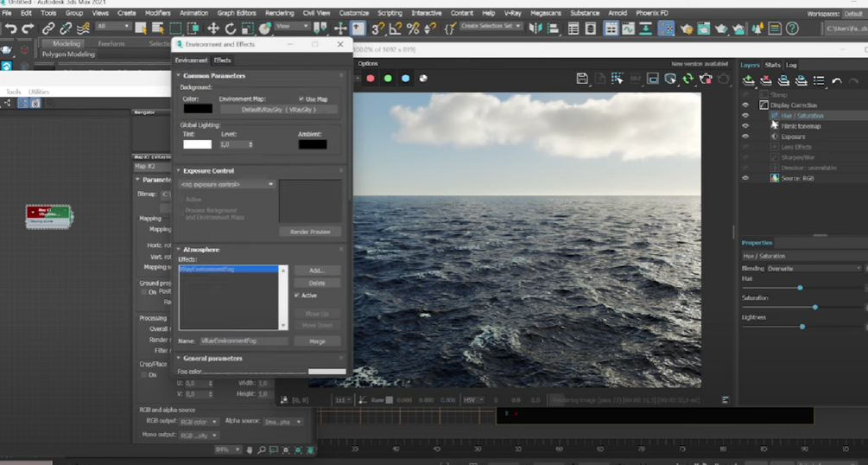Open the Blending Overwrite dropdown

click(x=814, y=268)
